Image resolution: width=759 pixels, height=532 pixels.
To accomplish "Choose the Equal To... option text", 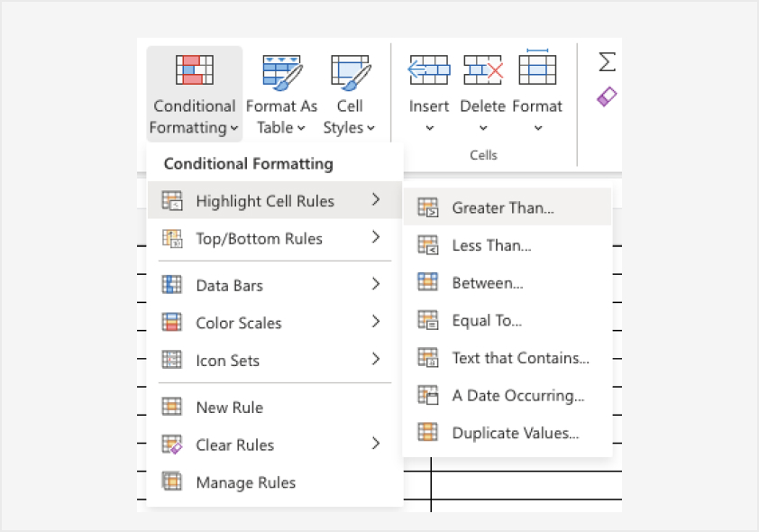I will tap(487, 320).
